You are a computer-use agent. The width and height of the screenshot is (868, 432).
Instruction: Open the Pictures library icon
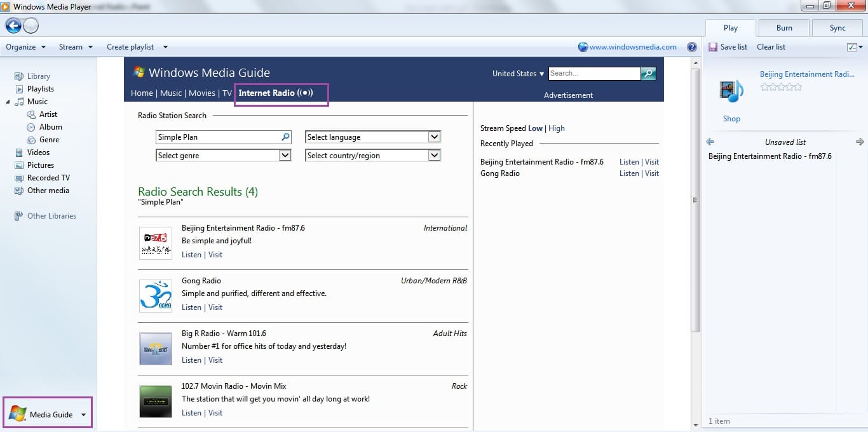coord(19,165)
